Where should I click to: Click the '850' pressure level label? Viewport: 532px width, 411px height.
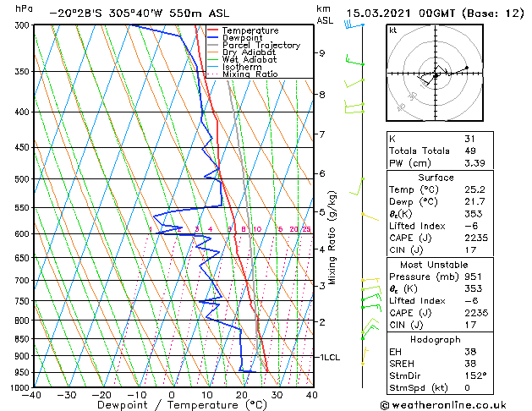24,339
